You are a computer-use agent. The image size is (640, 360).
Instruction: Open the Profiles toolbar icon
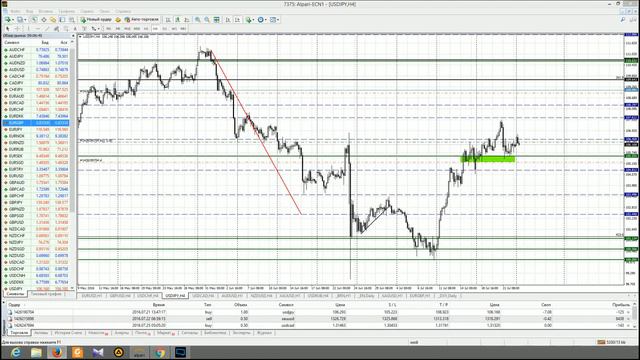pos(19,20)
